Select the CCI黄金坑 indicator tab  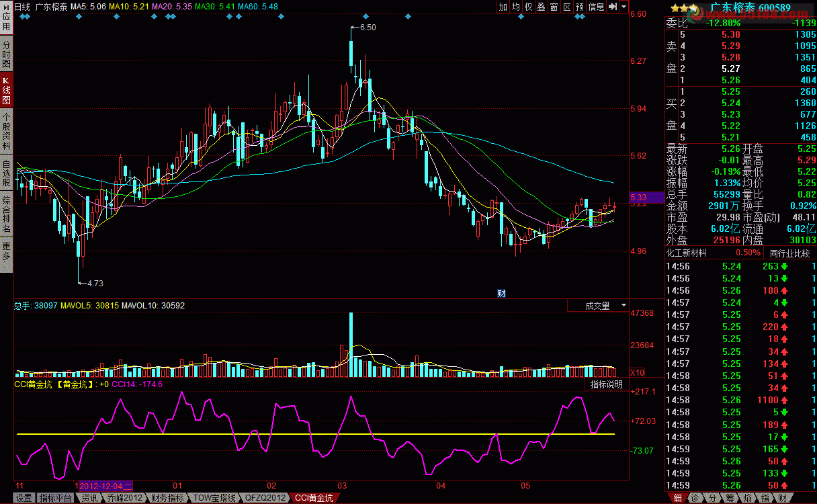click(314, 498)
